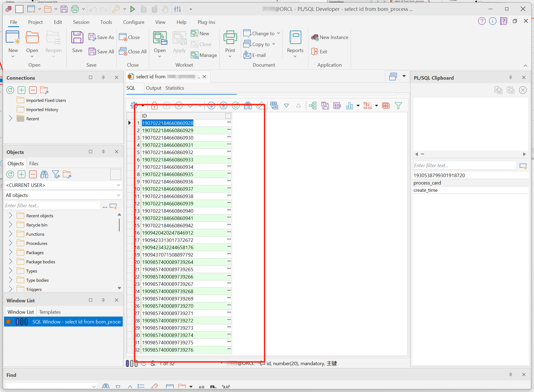Expand the Procedures folder
This screenshot has width=534, height=392.
coord(11,243)
